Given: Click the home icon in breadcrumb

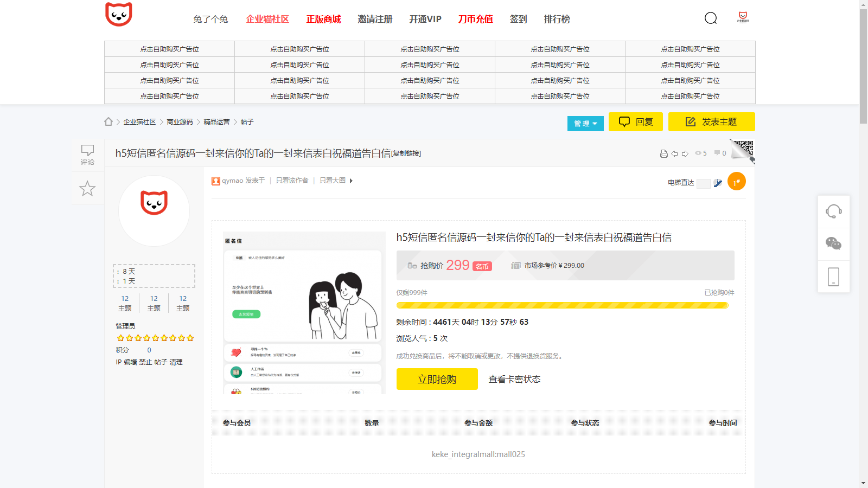Looking at the screenshot, I should tap(108, 121).
